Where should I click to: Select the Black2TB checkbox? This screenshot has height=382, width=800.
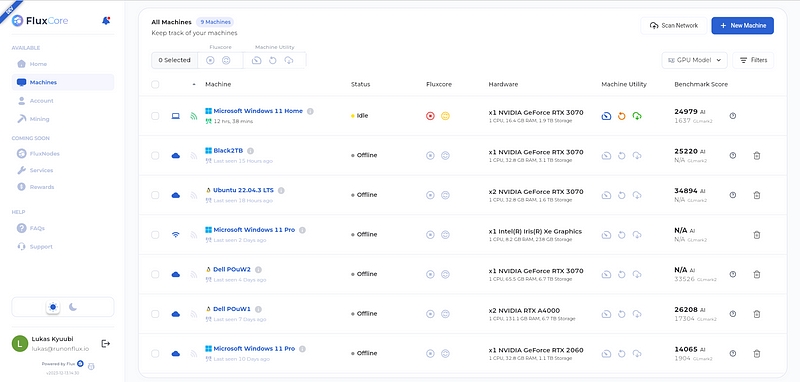[x=155, y=156]
